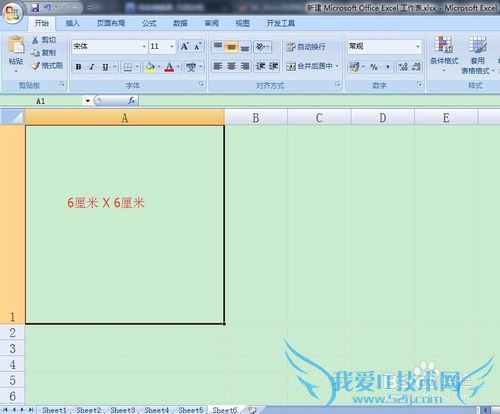This screenshot has width=500, height=414.
Task: Click the Select All corner button
Action: pyautogui.click(x=13, y=117)
